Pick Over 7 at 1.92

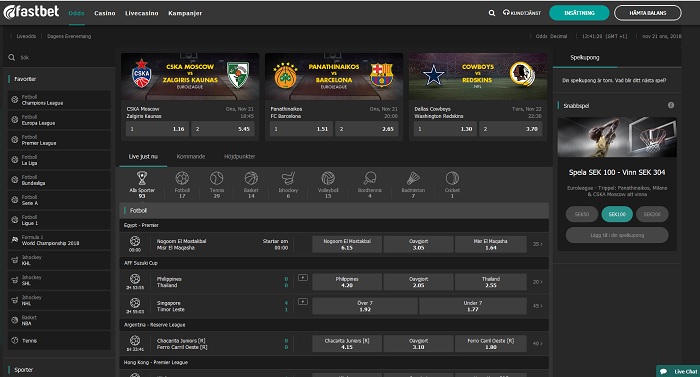coord(365,306)
